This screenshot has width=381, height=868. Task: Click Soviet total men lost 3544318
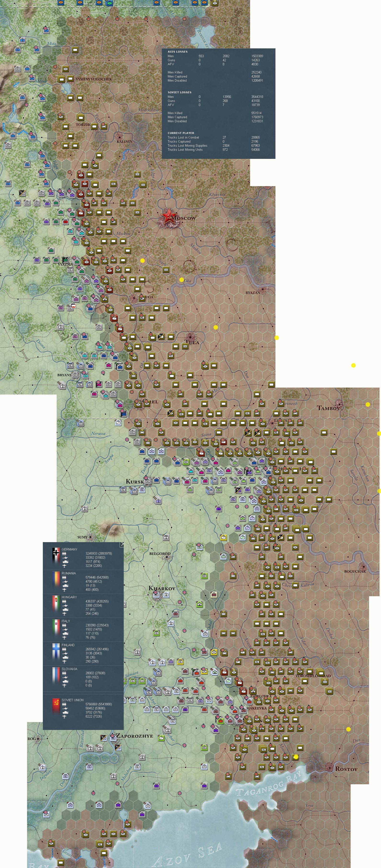tap(257, 97)
